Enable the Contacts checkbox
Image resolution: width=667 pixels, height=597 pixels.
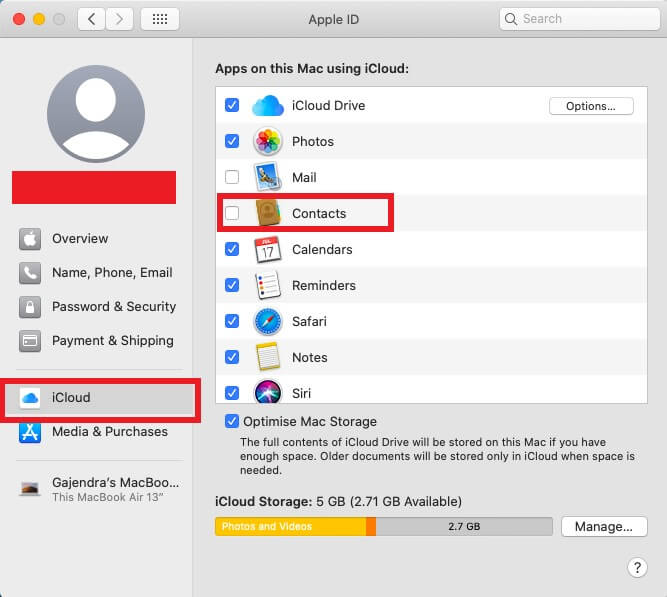pyautogui.click(x=232, y=213)
